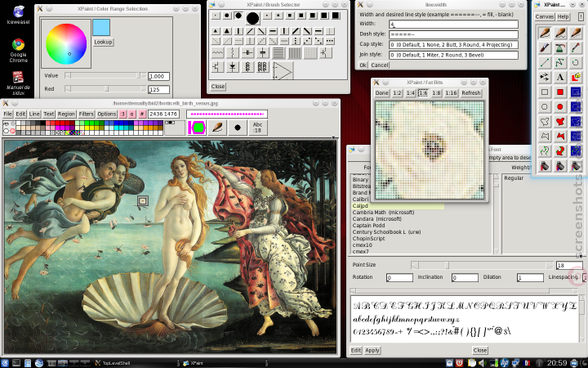Set Fat Bits zoom to 1:16

coord(451,92)
